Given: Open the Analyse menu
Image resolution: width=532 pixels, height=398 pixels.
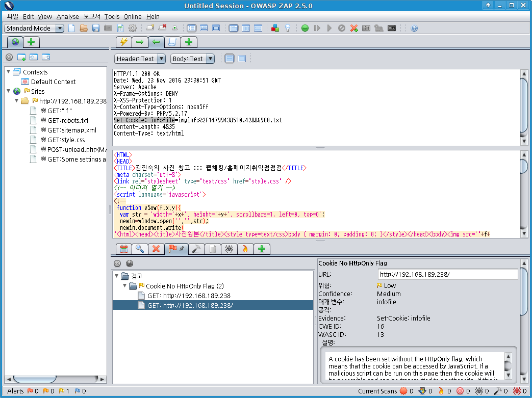Looking at the screenshot, I should [x=67, y=16].
